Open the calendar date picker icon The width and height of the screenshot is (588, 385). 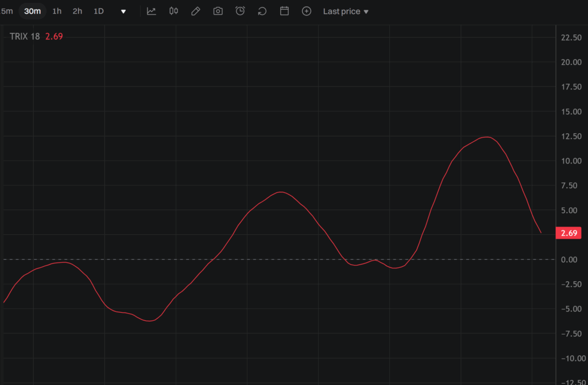click(x=284, y=11)
